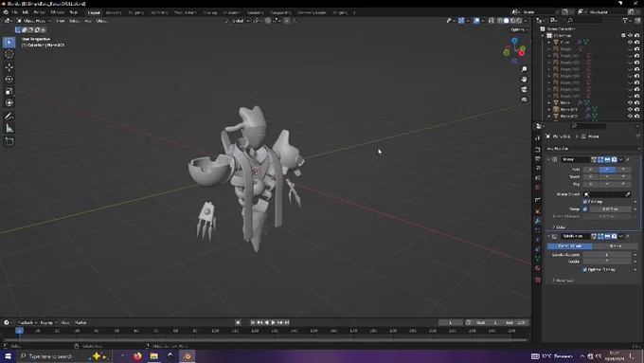Hide Plane.001 via its eye icon
Screen dimensions: 644x363
point(630,109)
